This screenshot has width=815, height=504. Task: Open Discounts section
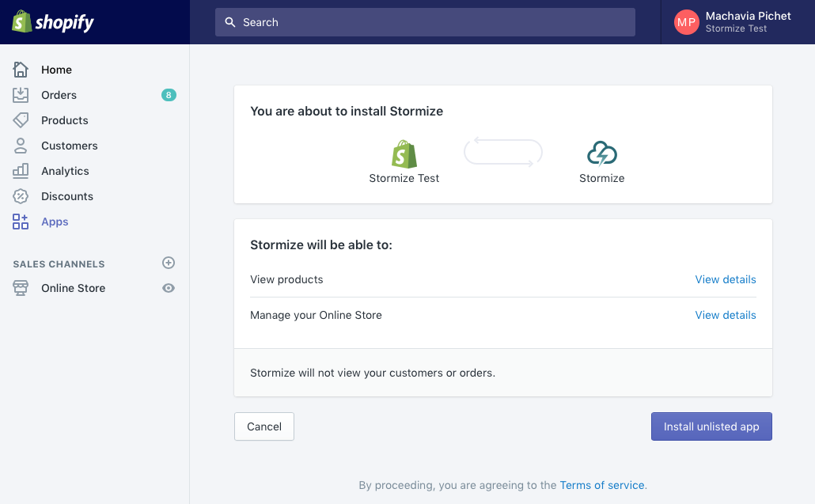67,196
